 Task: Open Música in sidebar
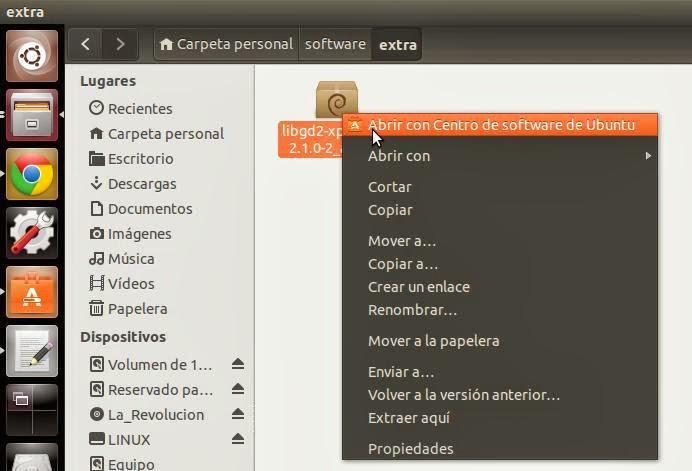tap(160, 258)
